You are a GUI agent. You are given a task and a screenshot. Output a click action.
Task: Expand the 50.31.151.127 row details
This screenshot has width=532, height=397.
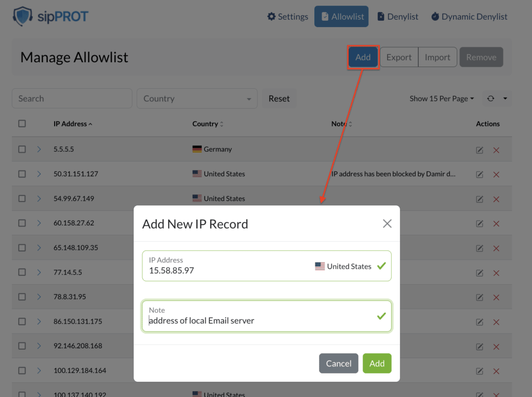coord(39,174)
